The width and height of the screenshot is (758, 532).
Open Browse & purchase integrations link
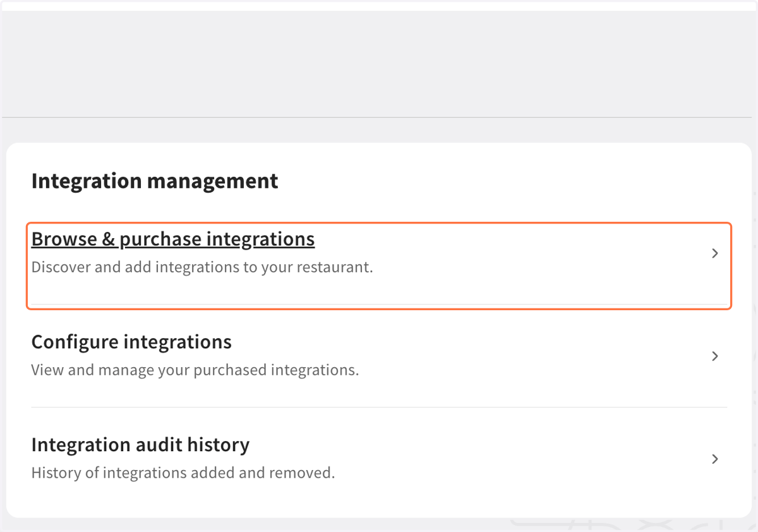pos(173,239)
